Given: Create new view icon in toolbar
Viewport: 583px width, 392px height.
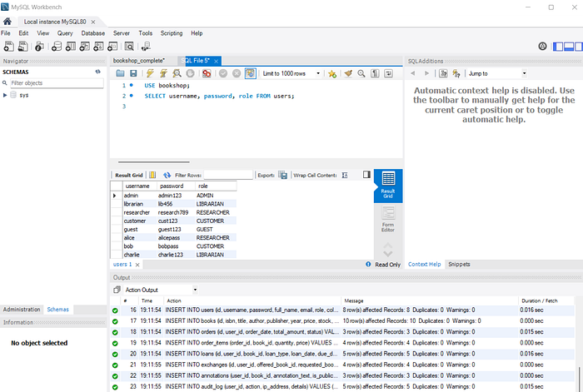Looking at the screenshot, I should [85, 47].
